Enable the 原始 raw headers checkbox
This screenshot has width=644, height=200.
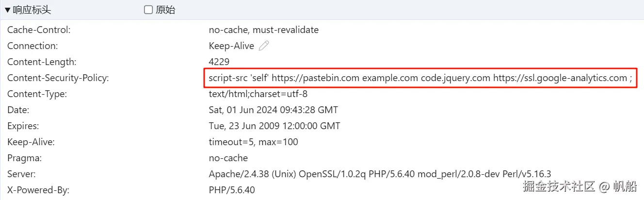[x=148, y=10]
